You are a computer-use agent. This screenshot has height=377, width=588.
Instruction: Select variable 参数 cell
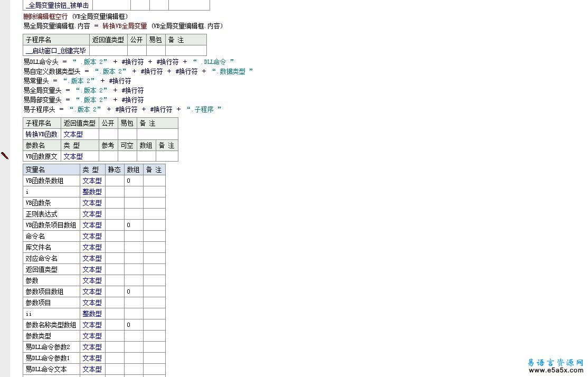click(x=51, y=280)
